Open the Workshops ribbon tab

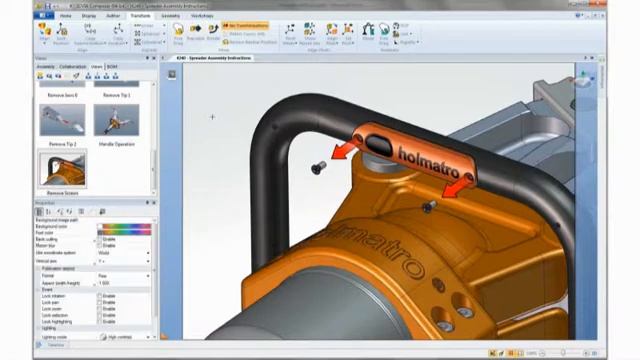[x=202, y=16]
